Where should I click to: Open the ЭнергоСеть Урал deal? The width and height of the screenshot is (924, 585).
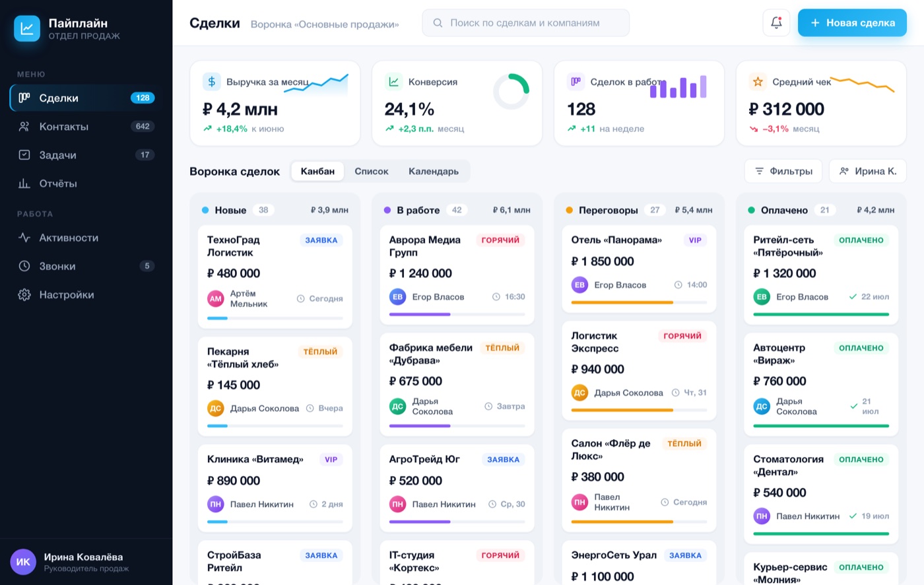[639, 563]
